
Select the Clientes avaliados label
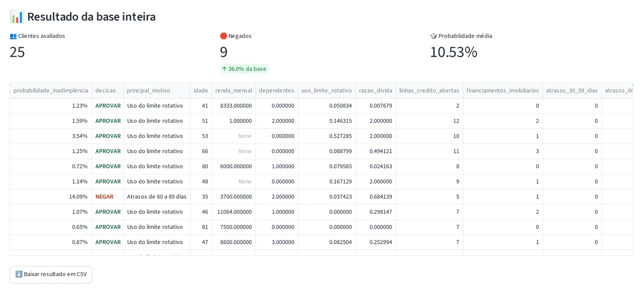[x=37, y=36]
